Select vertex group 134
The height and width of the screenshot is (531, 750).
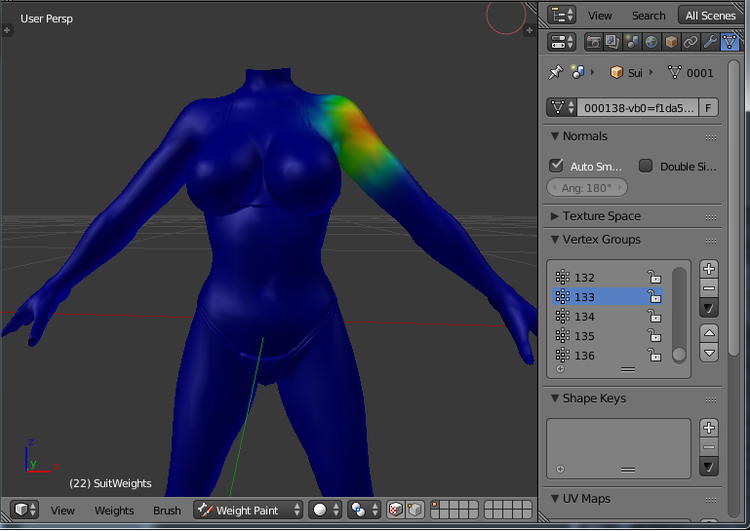coord(607,316)
